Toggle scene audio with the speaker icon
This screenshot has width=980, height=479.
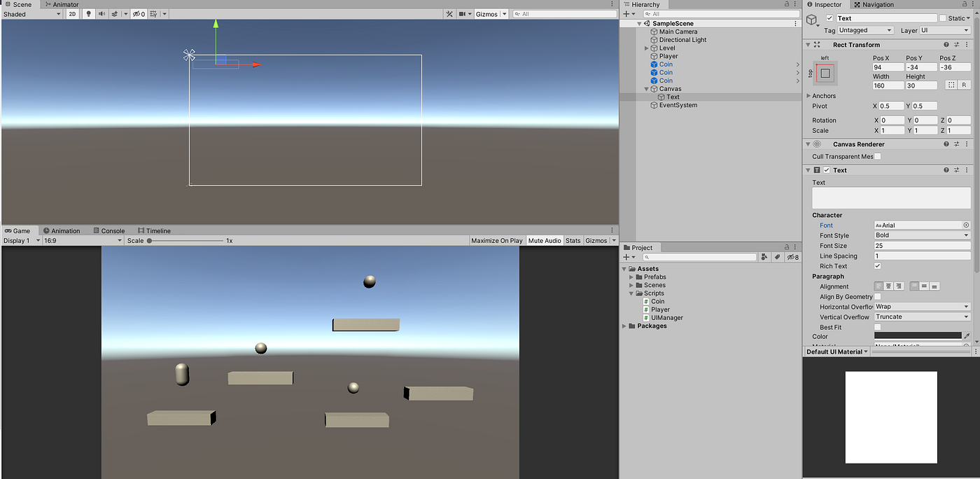coord(101,13)
